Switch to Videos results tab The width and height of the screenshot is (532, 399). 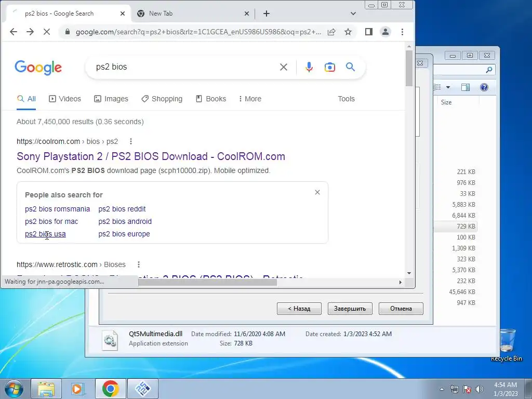(65, 99)
